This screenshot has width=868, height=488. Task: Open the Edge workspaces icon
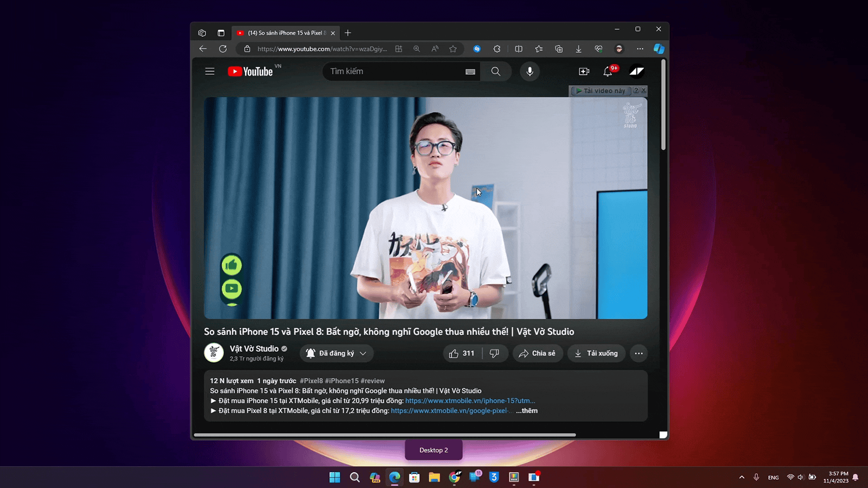(x=202, y=33)
